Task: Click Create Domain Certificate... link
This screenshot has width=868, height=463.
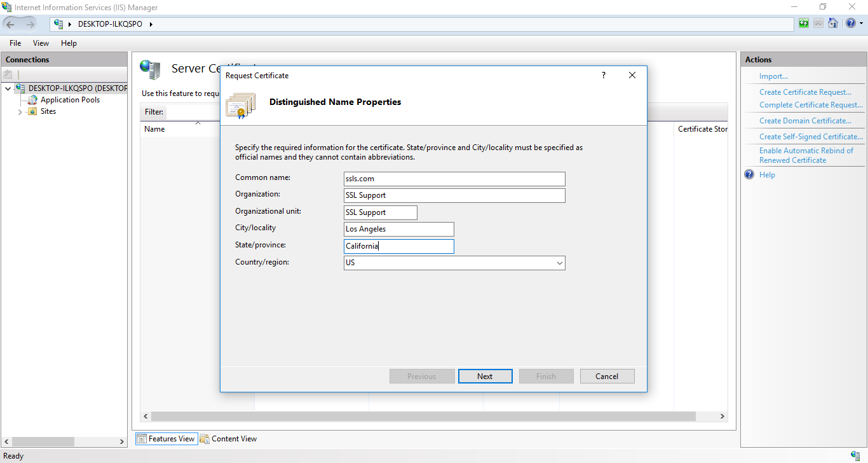Action: (x=805, y=121)
